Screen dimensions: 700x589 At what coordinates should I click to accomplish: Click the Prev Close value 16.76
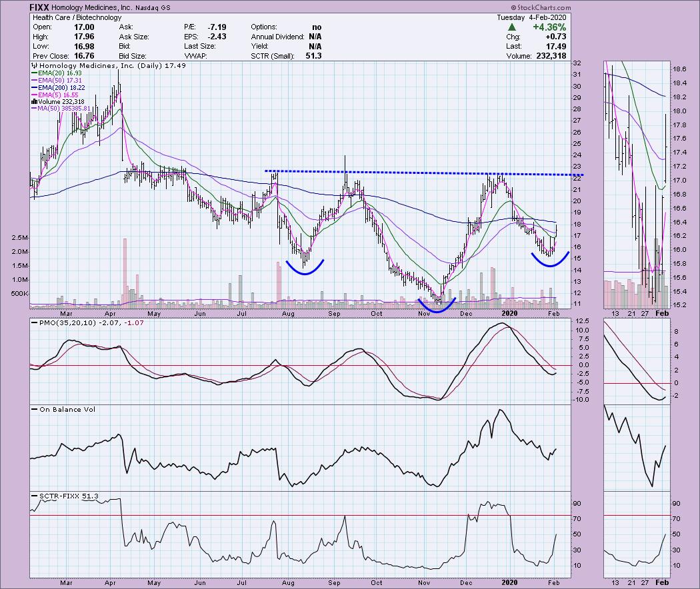84,56
